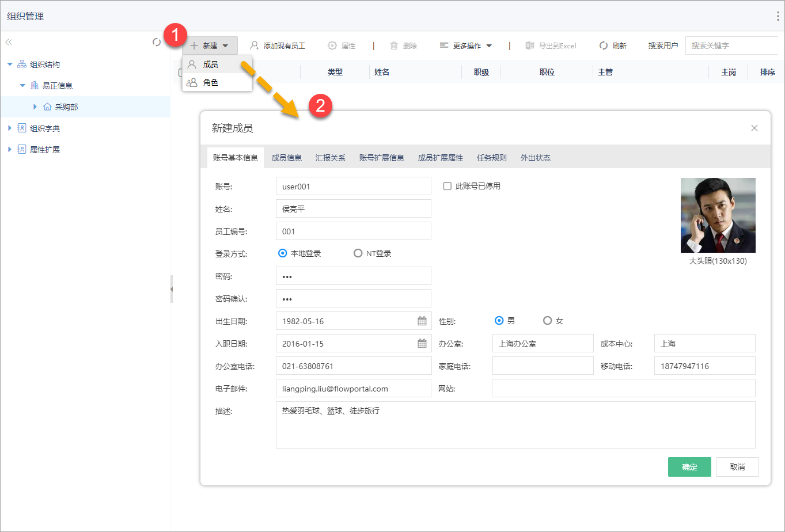This screenshot has width=785, height=532.
Task: Click the 电子邮件 field
Action: 354,388
